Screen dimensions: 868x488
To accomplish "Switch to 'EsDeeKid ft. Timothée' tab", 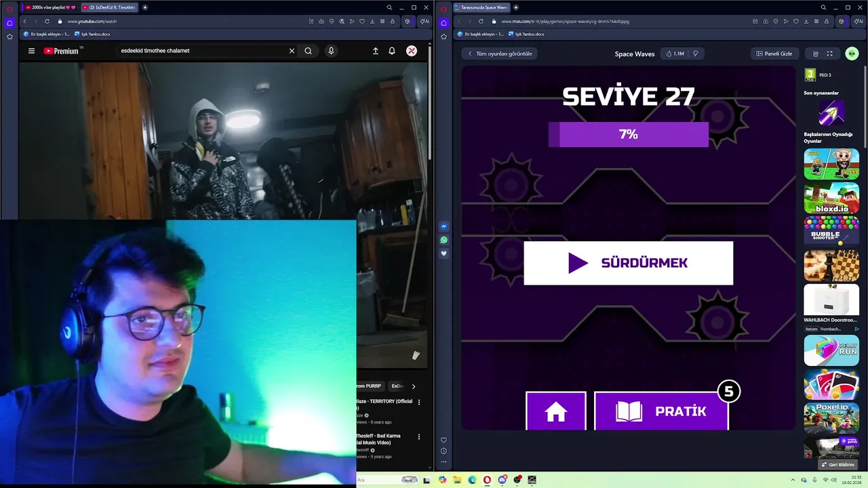I will pos(109,7).
